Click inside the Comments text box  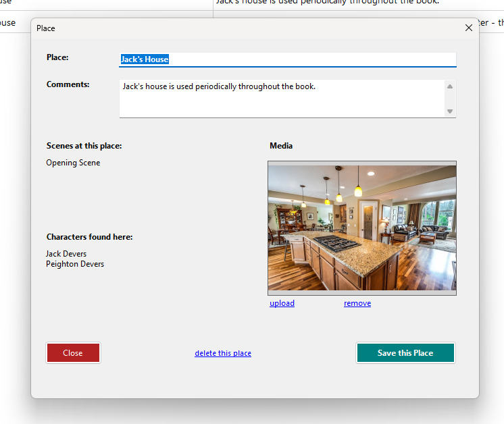click(x=282, y=99)
